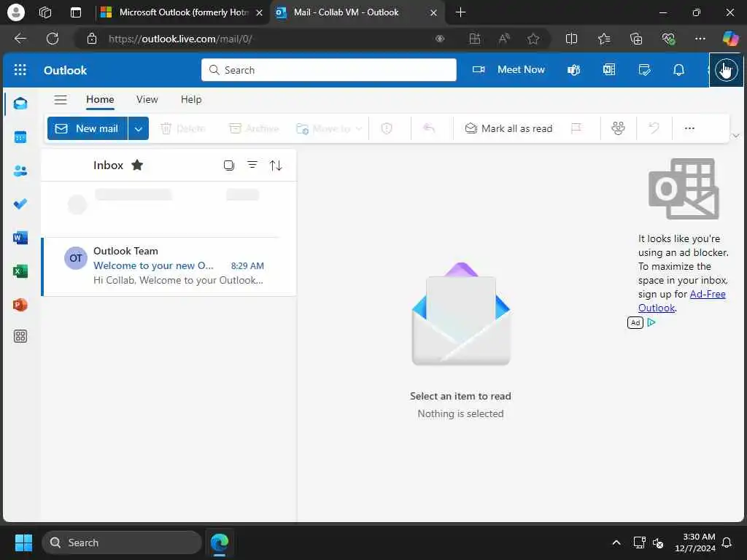Open the Teams chat icon in header

pos(573,70)
